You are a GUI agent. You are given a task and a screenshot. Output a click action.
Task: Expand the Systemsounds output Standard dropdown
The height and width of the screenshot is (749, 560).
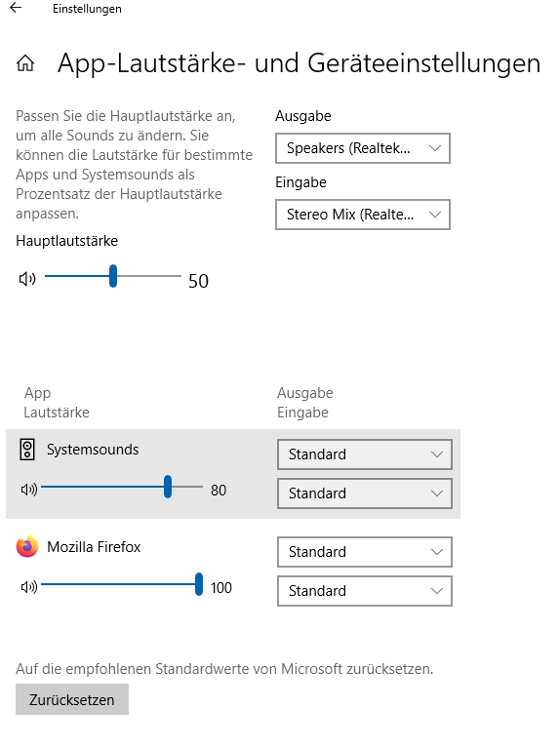365,454
